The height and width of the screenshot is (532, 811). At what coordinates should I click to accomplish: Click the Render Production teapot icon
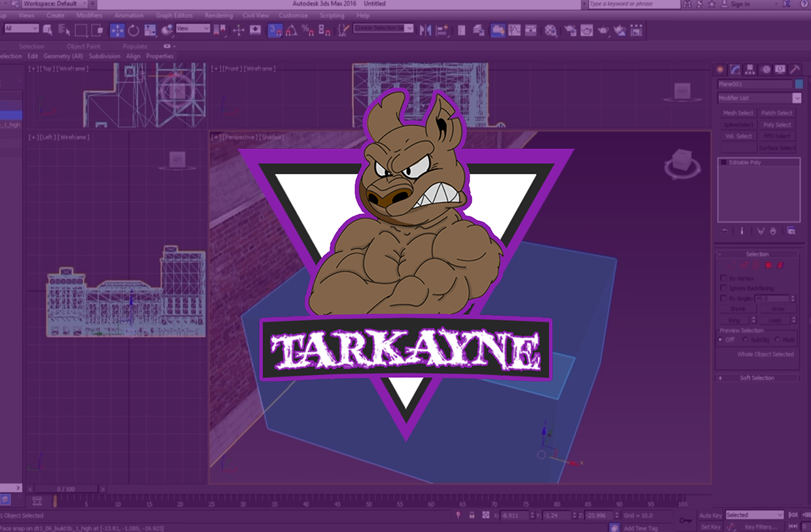click(603, 30)
